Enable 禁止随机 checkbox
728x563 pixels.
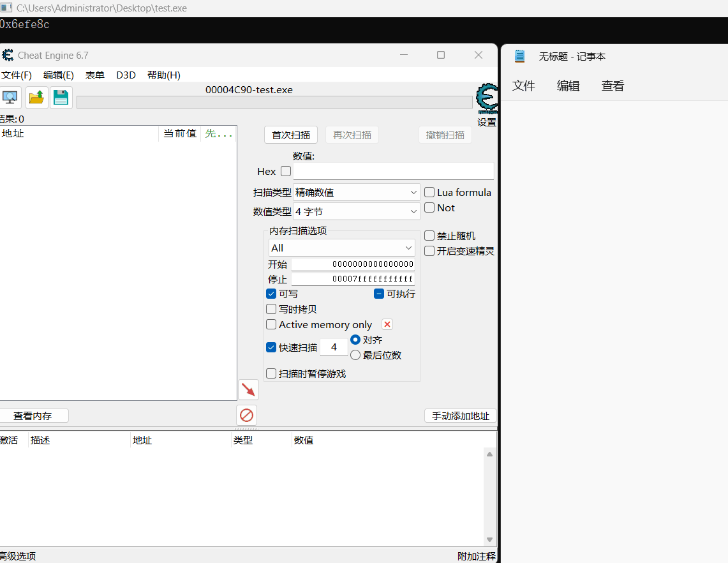pos(429,236)
